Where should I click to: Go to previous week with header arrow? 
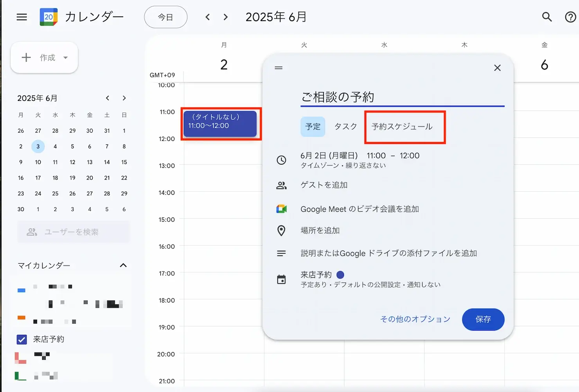208,17
